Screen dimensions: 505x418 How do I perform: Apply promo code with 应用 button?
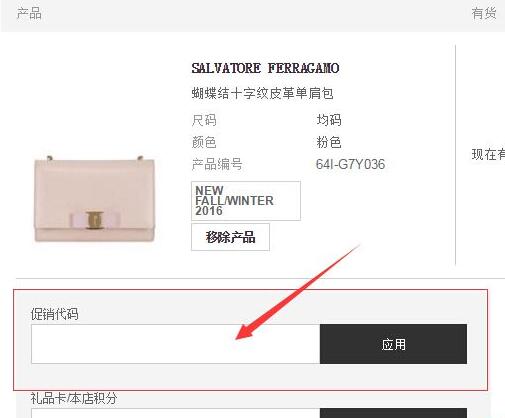[393, 344]
